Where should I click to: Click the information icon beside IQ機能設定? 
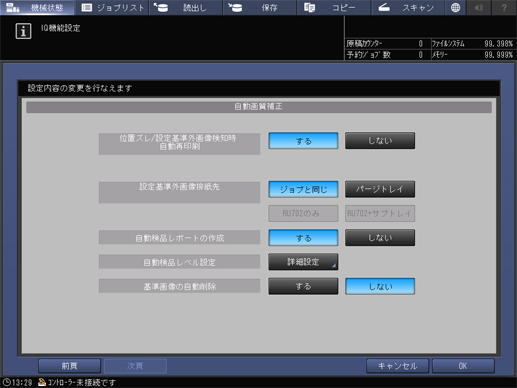tap(23, 31)
